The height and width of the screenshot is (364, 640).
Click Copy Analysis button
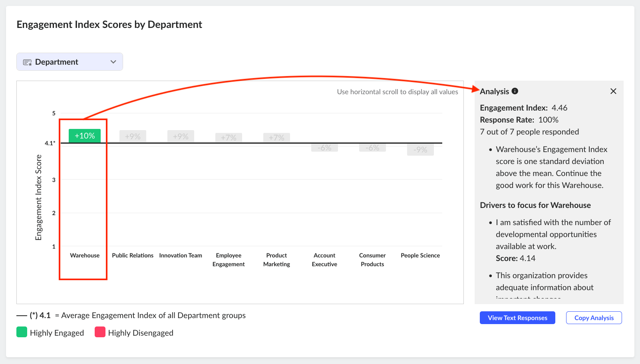(x=594, y=318)
